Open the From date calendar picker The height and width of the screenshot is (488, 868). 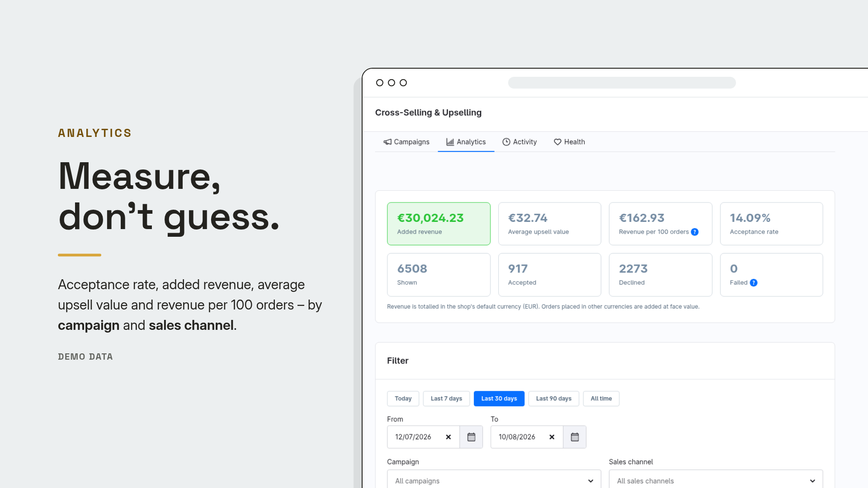pos(471,437)
